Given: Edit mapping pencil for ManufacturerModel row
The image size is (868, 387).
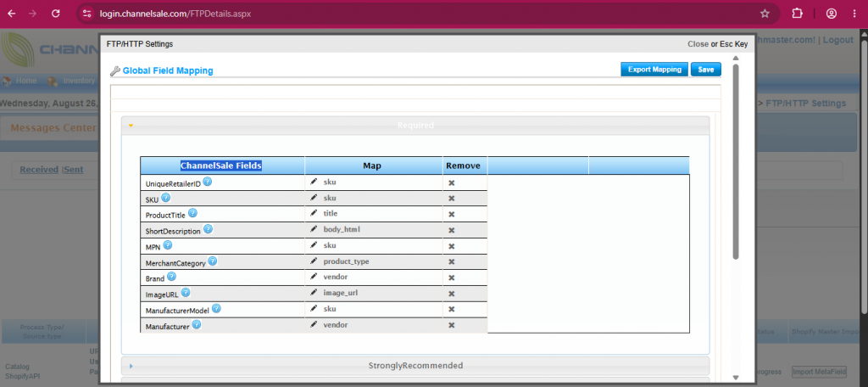Looking at the screenshot, I should (314, 308).
